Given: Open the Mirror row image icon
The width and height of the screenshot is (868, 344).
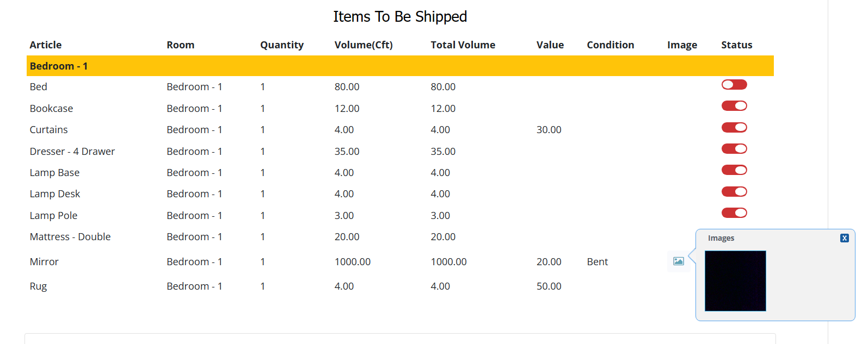Looking at the screenshot, I should point(678,261).
